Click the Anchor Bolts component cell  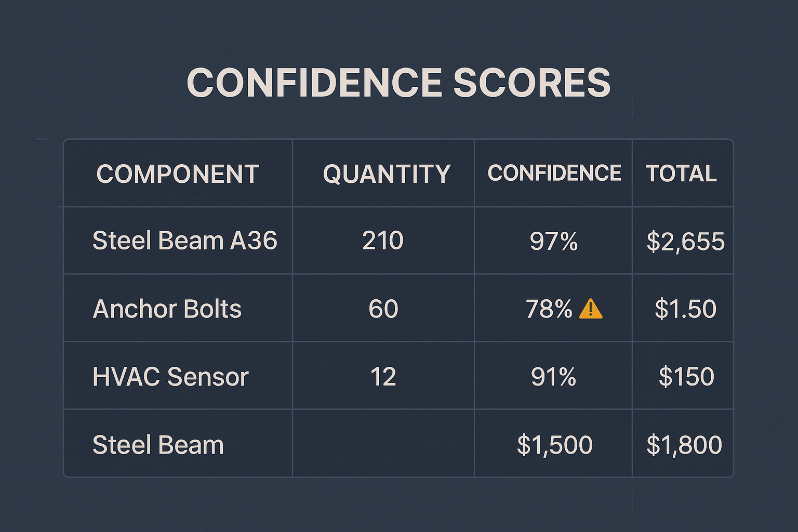[x=167, y=309]
